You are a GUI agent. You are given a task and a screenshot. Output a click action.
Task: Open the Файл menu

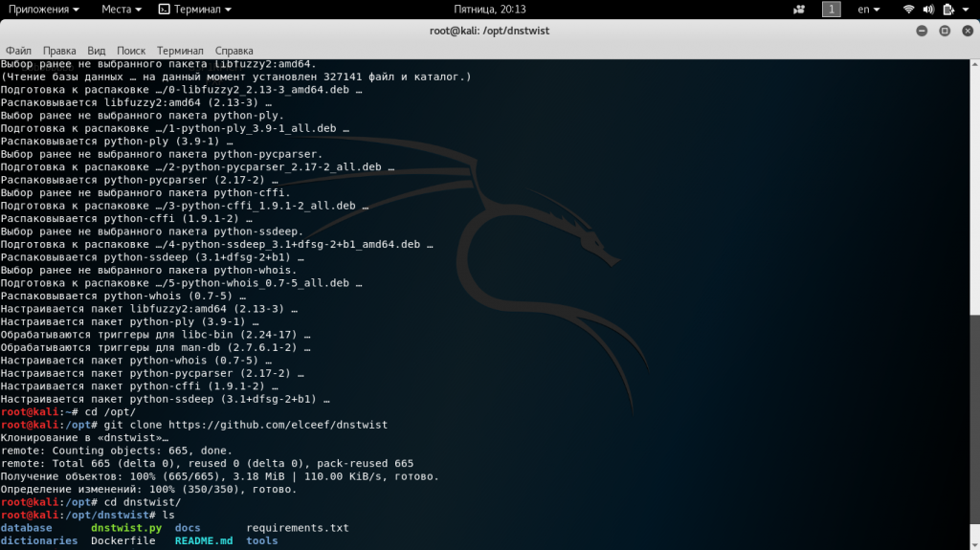[x=18, y=50]
